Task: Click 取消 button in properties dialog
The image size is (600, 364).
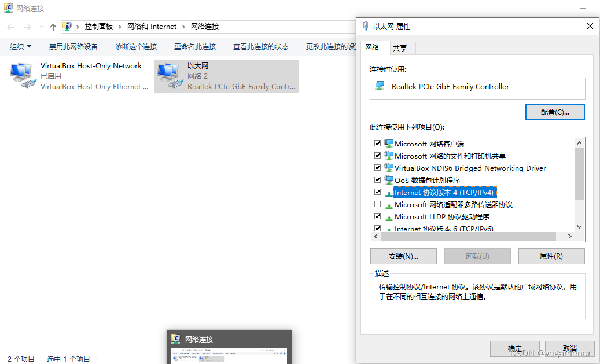Action: (x=570, y=349)
